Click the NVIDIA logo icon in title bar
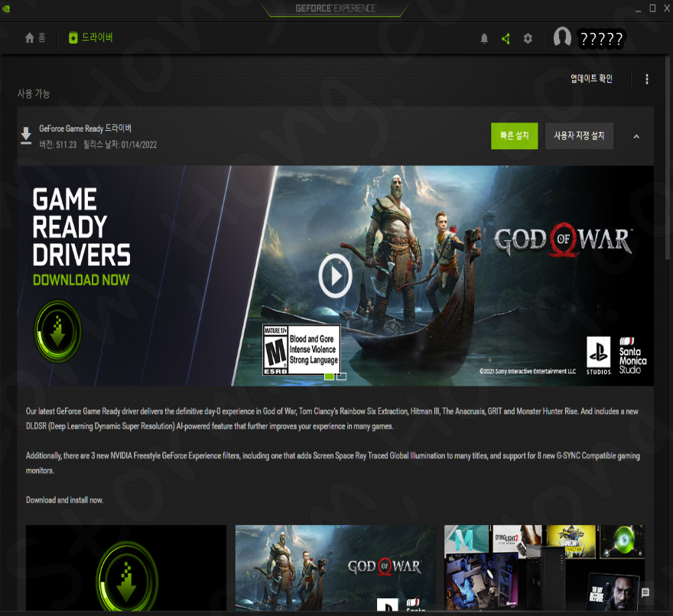 tap(5, 8)
